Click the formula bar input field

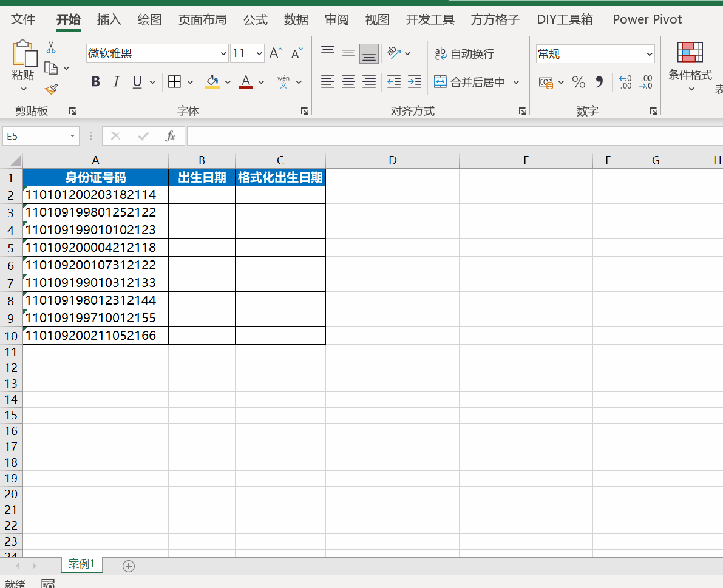tap(455, 136)
